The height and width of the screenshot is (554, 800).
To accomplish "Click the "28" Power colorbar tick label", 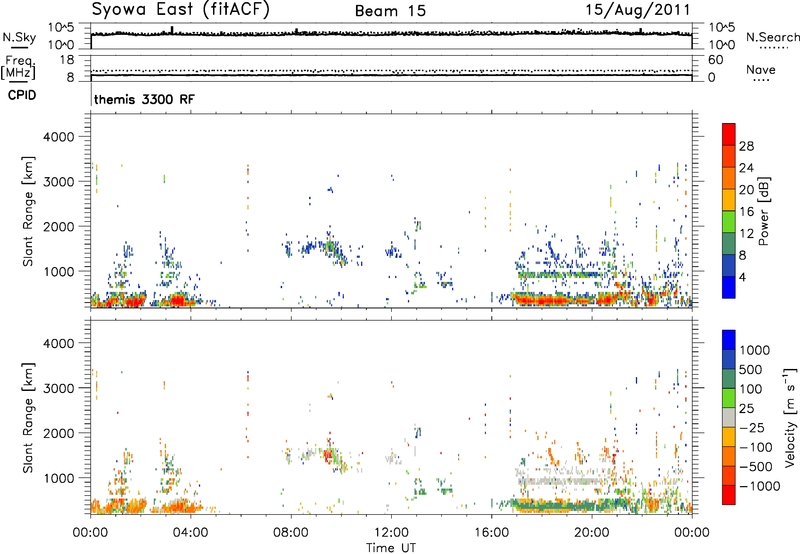I will [x=746, y=146].
